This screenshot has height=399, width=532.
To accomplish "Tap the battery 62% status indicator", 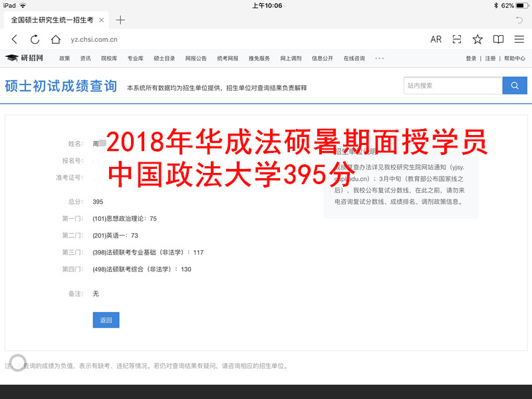I will [x=514, y=5].
